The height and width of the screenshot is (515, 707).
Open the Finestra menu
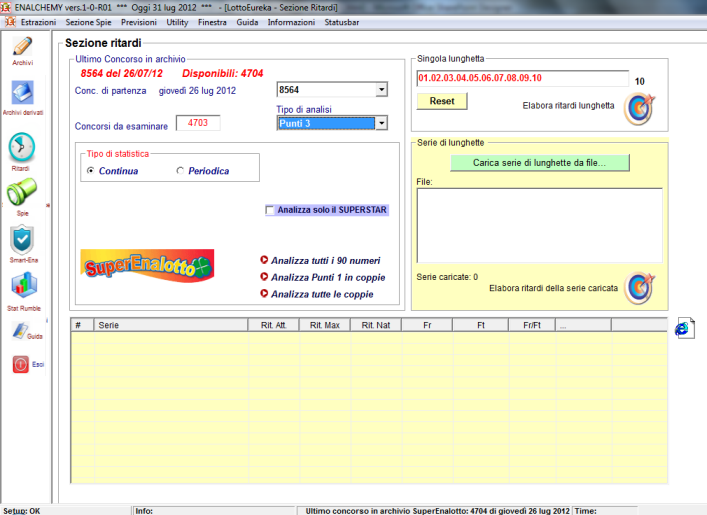pos(212,22)
